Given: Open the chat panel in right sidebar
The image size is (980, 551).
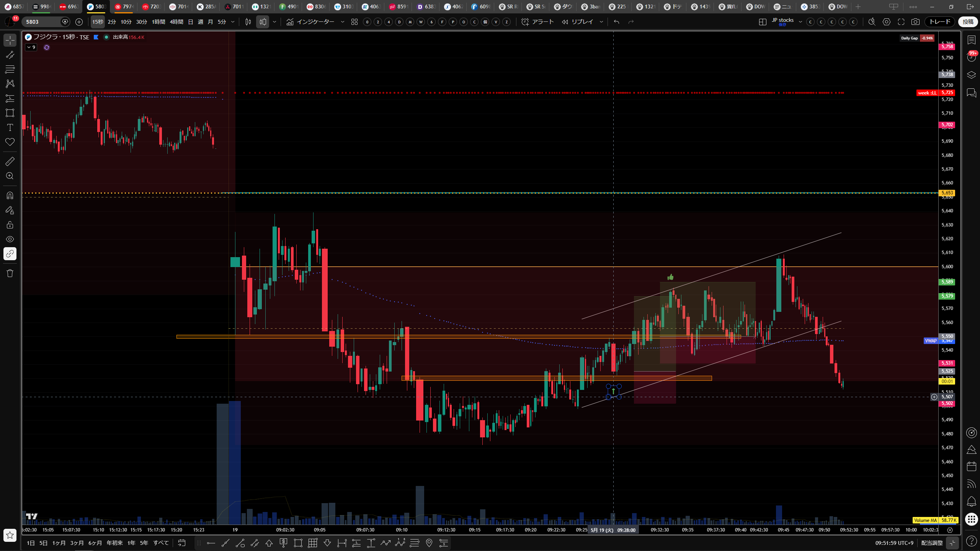Looking at the screenshot, I should pyautogui.click(x=972, y=93).
